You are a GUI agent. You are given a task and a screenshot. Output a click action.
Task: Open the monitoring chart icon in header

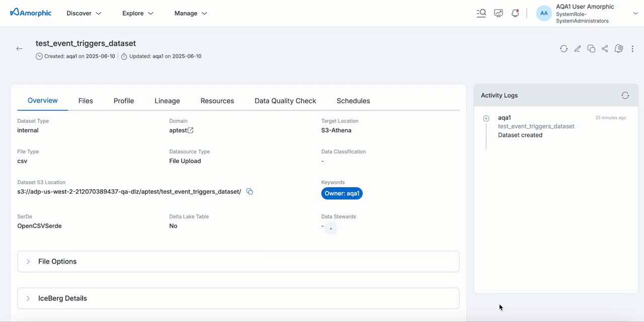[499, 14]
